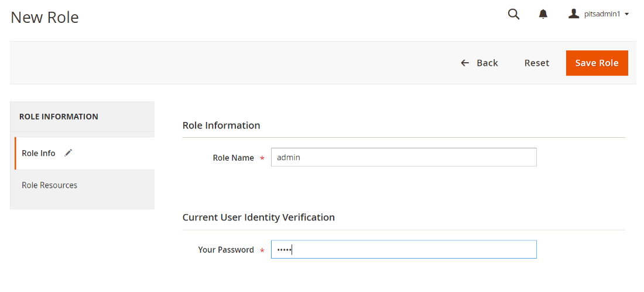
Task: Switch to the Role Resources tab
Action: (x=49, y=185)
